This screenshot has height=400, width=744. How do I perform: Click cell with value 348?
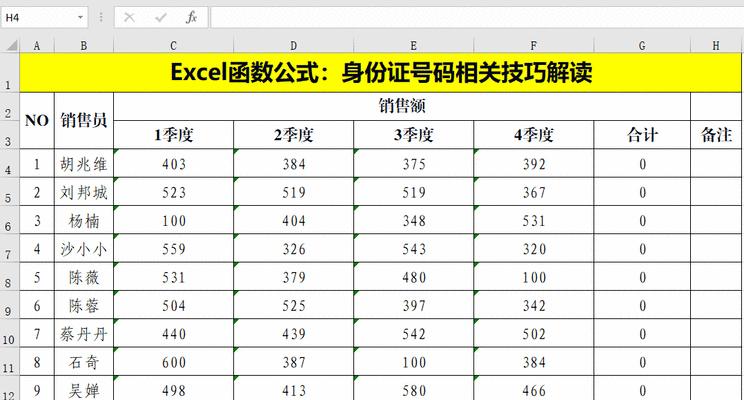click(x=413, y=220)
